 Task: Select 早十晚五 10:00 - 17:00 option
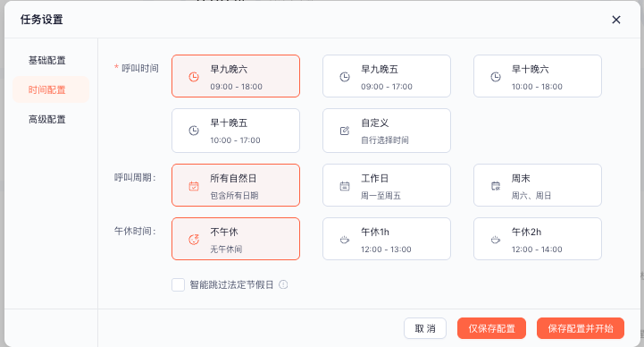coord(236,131)
